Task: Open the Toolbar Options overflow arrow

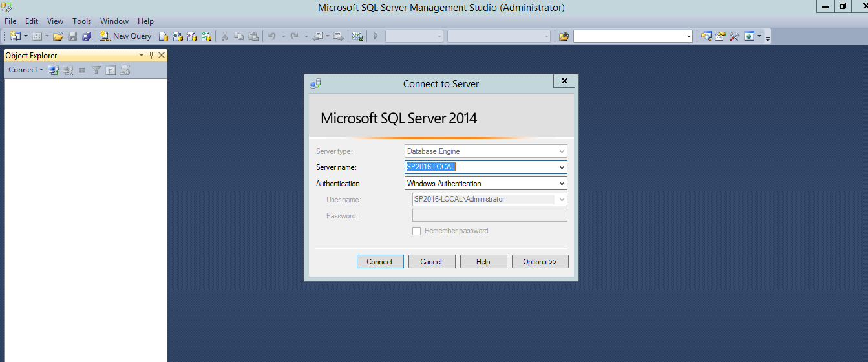Action: (768, 39)
